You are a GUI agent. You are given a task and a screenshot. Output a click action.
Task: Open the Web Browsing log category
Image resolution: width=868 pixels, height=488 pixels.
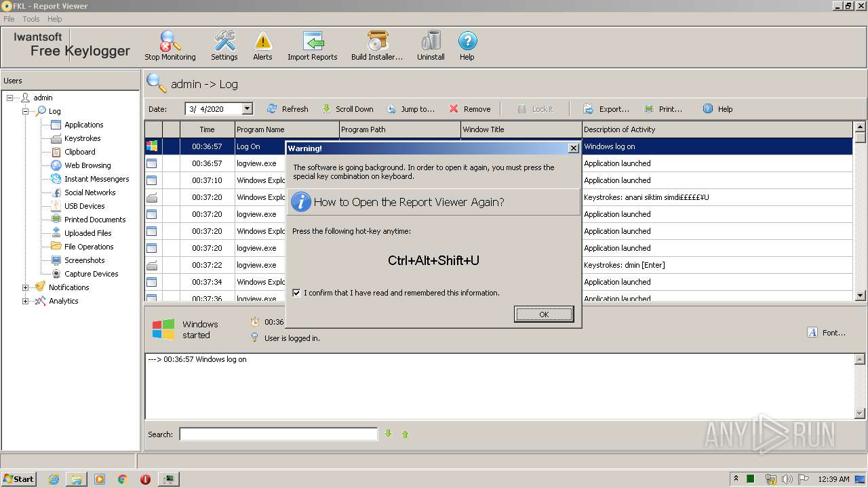87,165
